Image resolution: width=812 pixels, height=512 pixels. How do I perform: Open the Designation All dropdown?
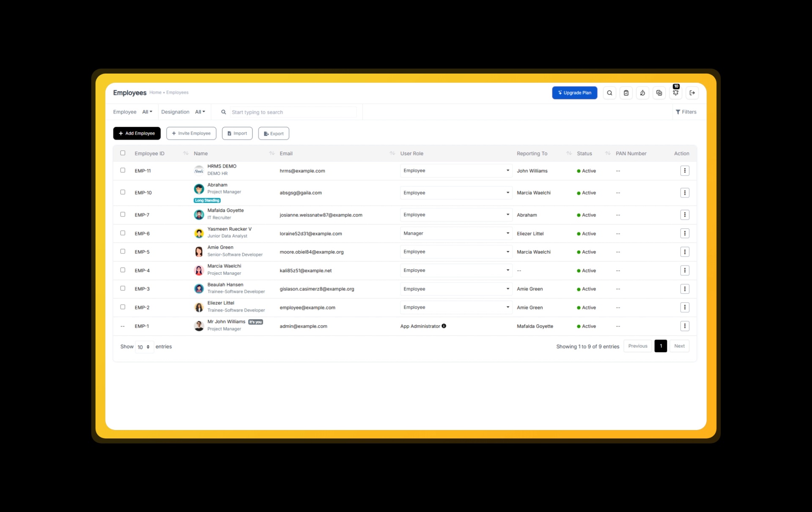200,112
